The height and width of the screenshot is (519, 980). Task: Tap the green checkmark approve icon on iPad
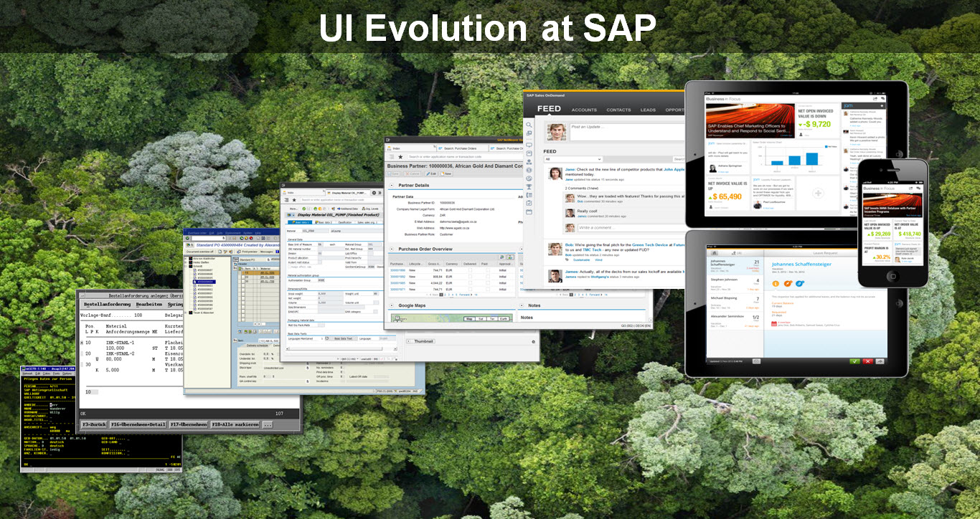click(854, 361)
